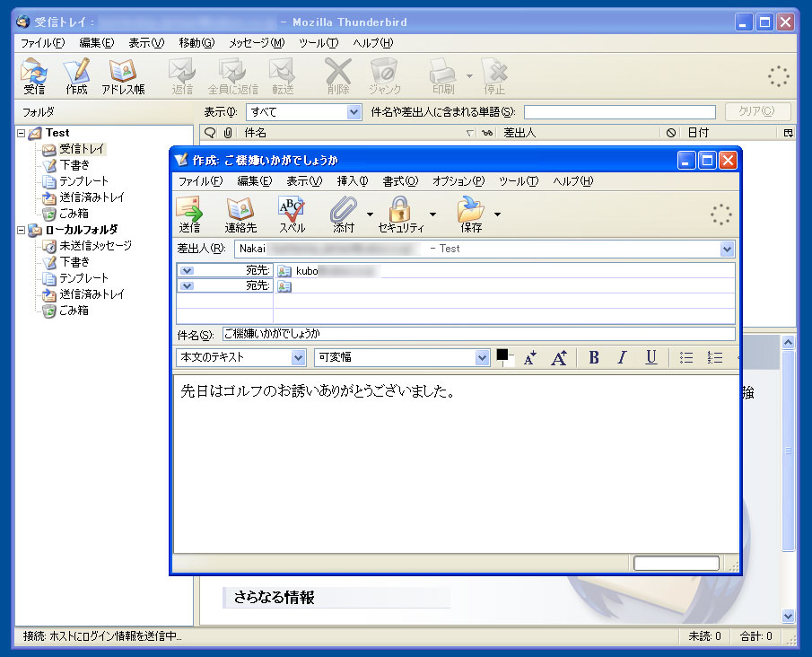Click the junk status column header icon
Image resolution: width=812 pixels, height=657 pixels.
click(671, 133)
